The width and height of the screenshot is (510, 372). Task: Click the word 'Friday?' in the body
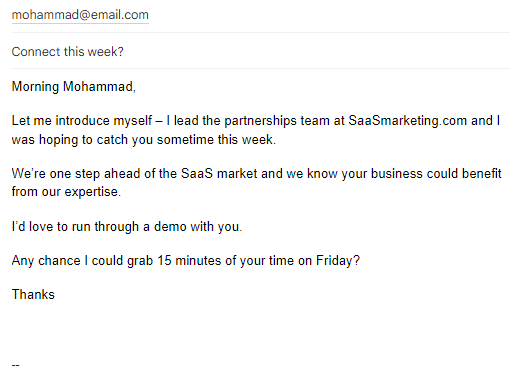(x=338, y=261)
